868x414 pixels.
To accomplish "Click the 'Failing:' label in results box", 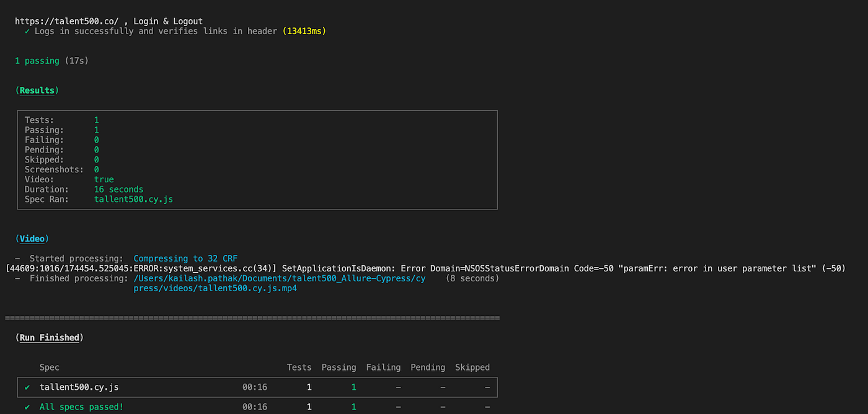I will (44, 140).
